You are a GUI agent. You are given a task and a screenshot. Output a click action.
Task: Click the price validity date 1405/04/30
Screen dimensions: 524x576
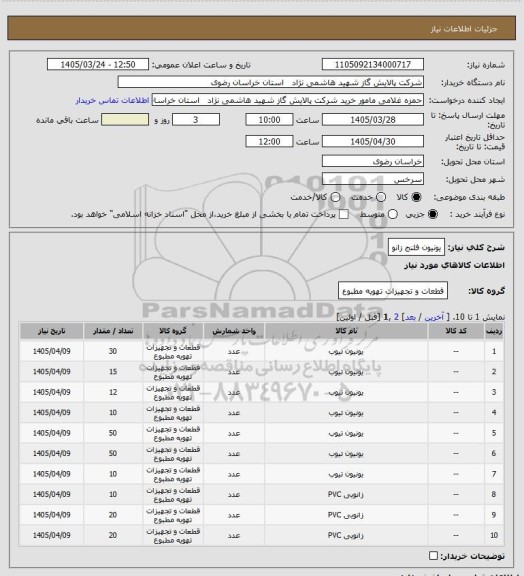[x=373, y=141]
